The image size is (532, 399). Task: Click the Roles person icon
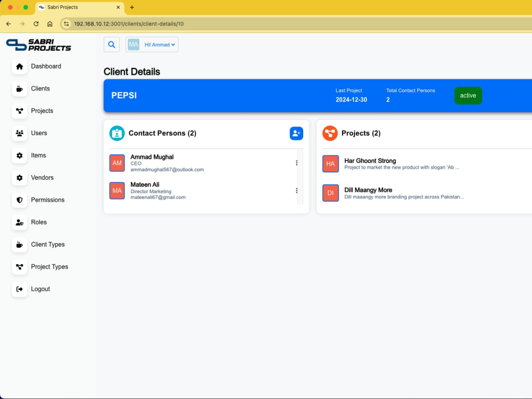click(x=19, y=222)
